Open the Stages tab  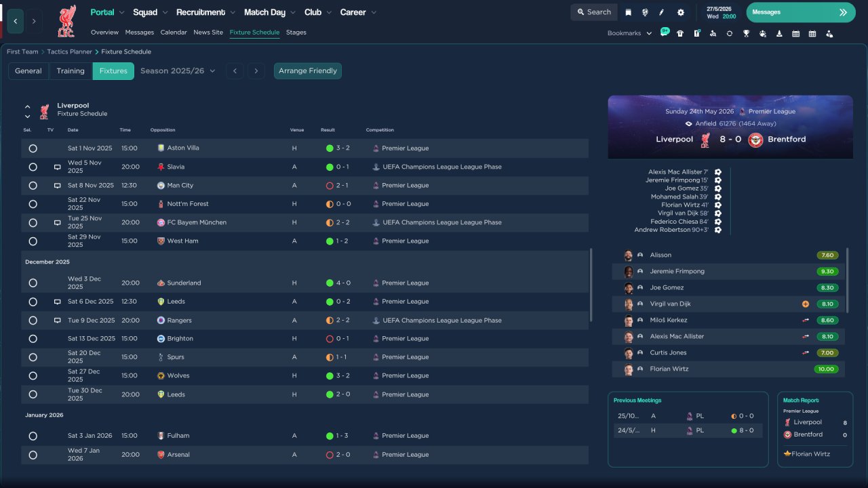296,33
